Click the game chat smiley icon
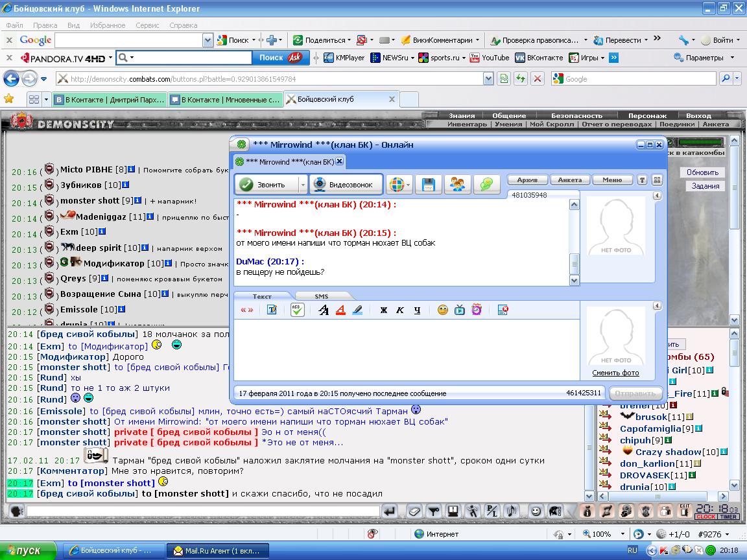 pyautogui.click(x=536, y=511)
